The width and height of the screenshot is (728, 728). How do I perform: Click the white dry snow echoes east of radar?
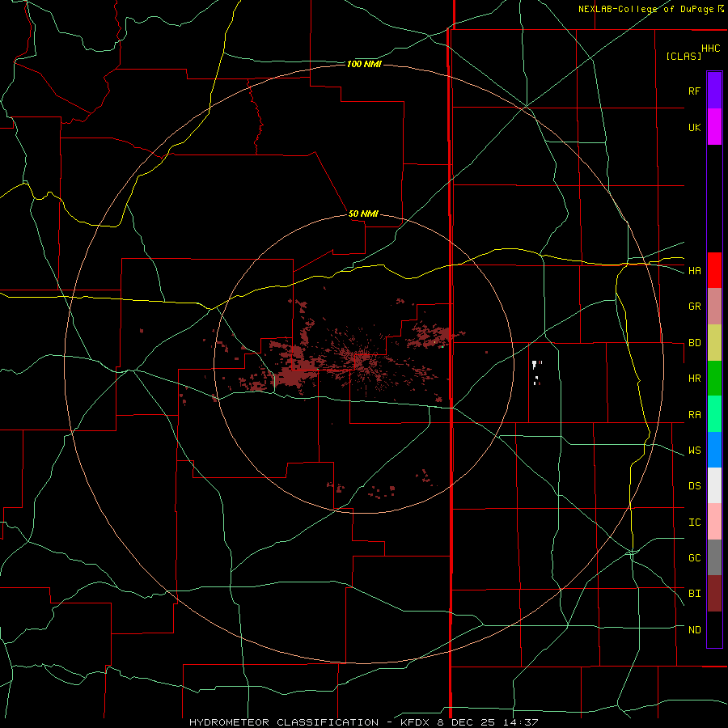coord(535,371)
